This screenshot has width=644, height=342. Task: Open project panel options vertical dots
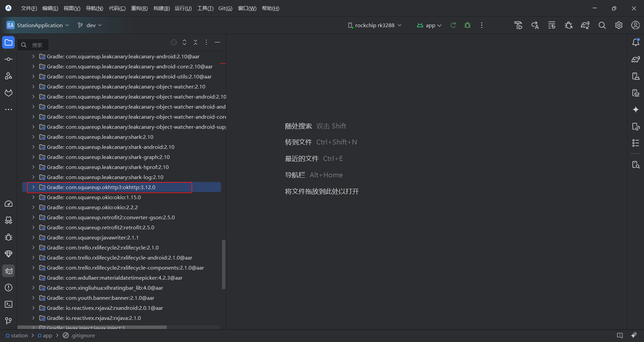206,42
